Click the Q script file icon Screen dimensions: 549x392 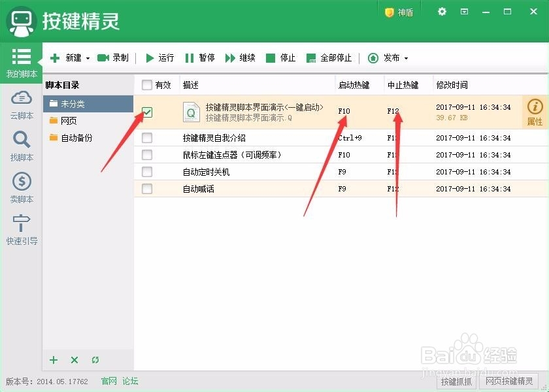tap(191, 112)
